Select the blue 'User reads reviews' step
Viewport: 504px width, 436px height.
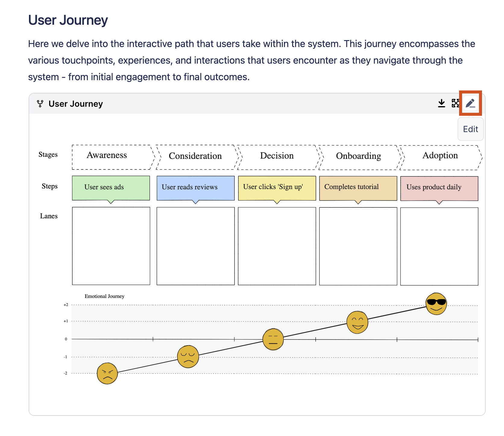195,188
